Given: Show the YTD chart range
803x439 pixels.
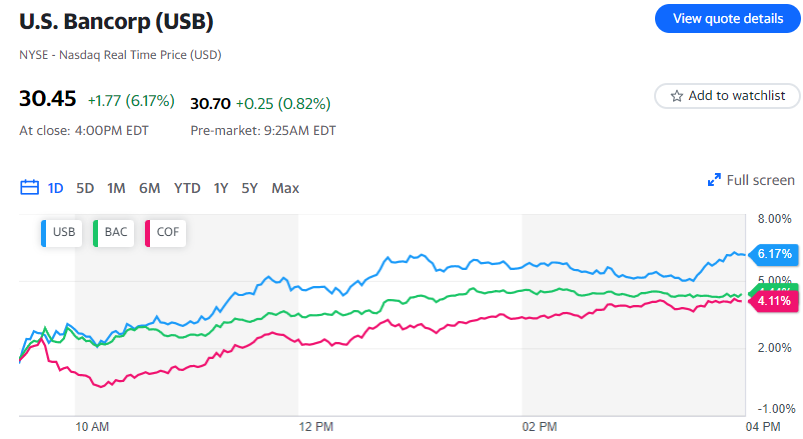Looking at the screenshot, I should point(187,189).
